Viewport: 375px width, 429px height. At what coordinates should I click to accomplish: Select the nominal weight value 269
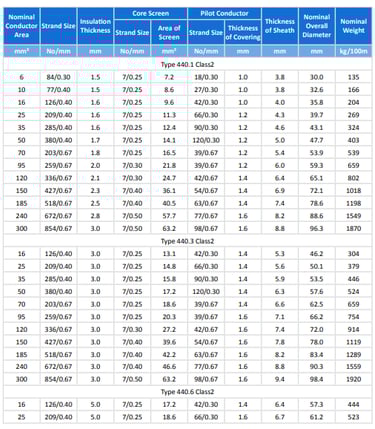pyautogui.click(x=353, y=115)
